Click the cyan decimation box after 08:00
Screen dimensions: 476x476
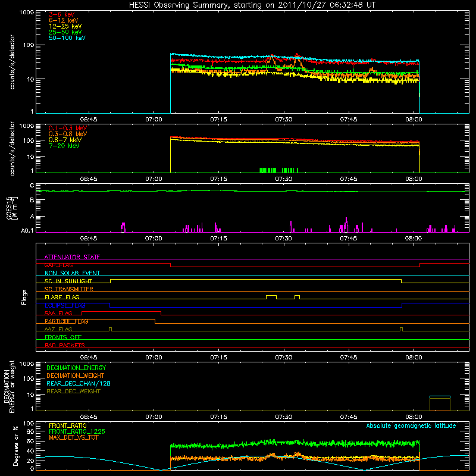[x=440, y=403]
